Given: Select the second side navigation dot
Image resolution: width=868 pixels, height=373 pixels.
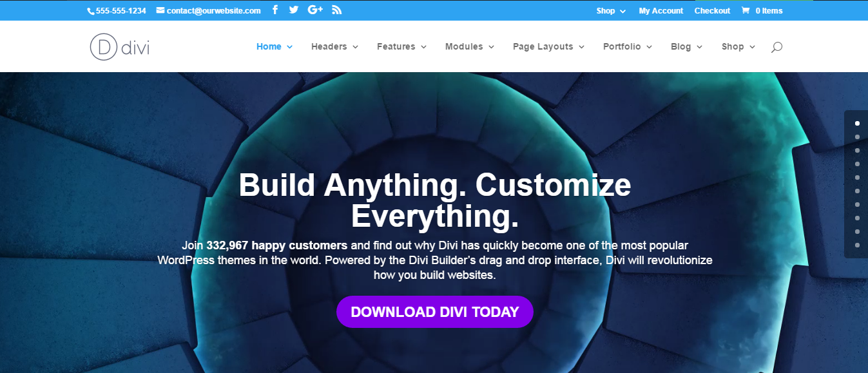Looking at the screenshot, I should pos(857,137).
